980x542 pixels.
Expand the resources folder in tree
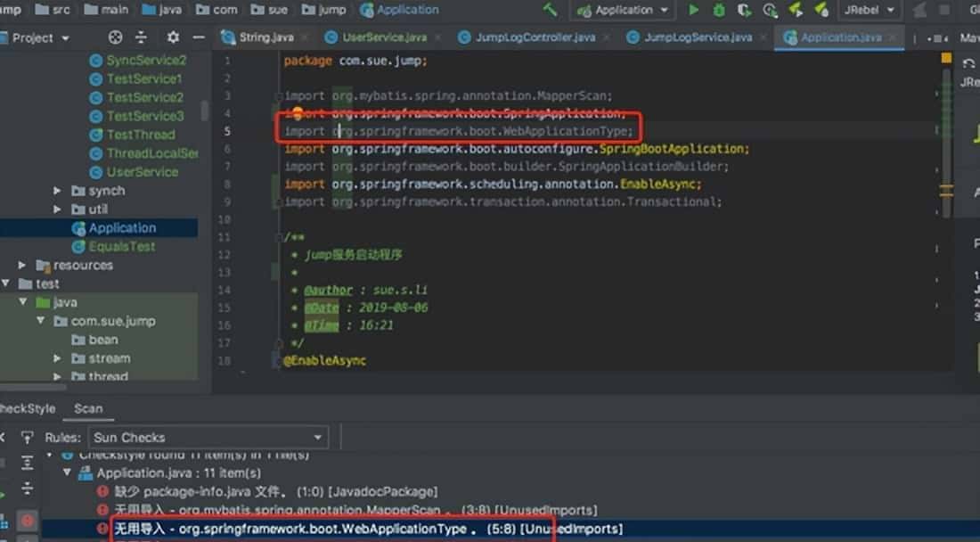point(22,266)
